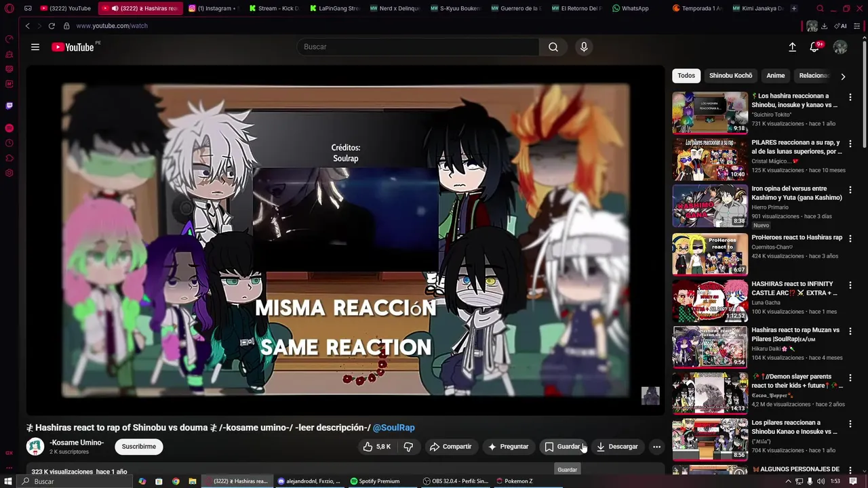Open browser easy setup menu icon

tap(858, 26)
